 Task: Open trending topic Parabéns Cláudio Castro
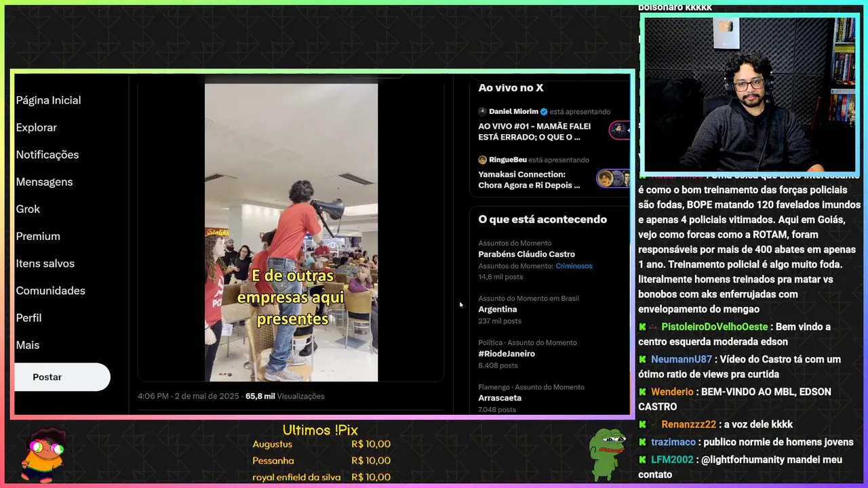pyautogui.click(x=526, y=254)
